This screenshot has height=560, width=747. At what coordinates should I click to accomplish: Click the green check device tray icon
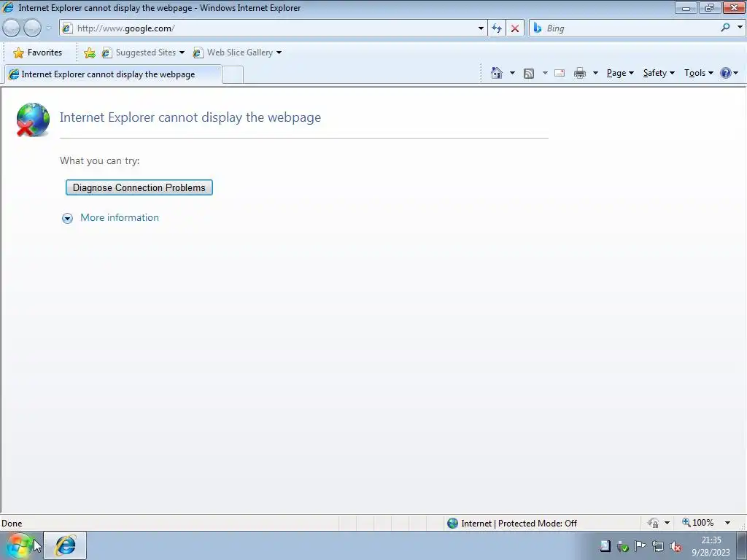[x=622, y=547]
